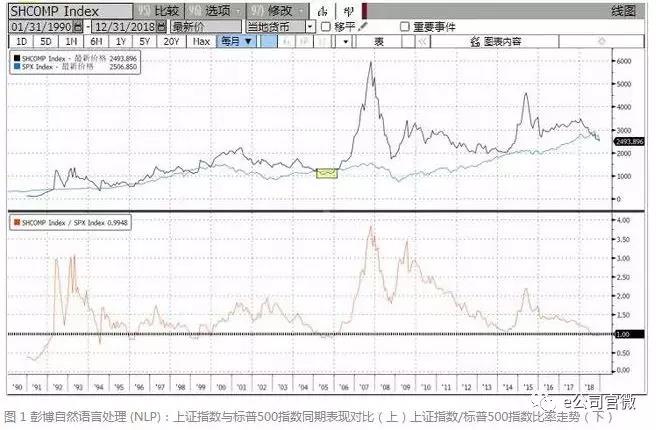Image resolution: width=656 pixels, height=430 pixels.
Task: Click the blue SPX Index legend swatch
Action: point(17,67)
